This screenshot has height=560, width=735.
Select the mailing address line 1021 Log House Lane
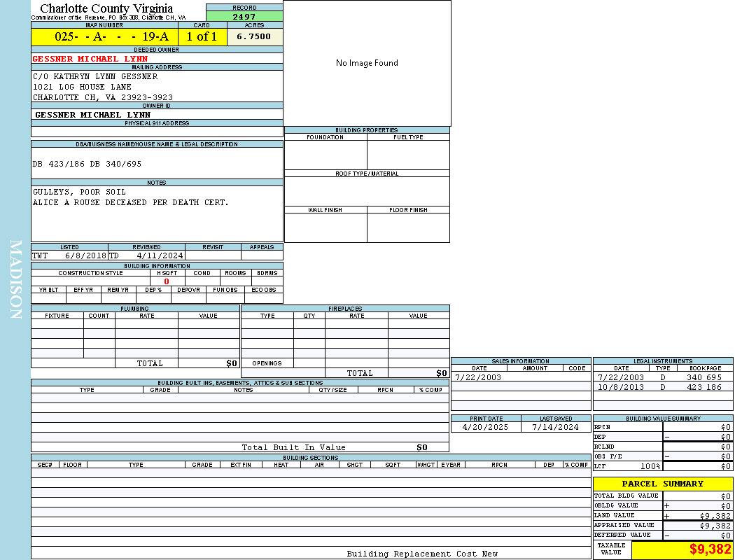click(82, 87)
